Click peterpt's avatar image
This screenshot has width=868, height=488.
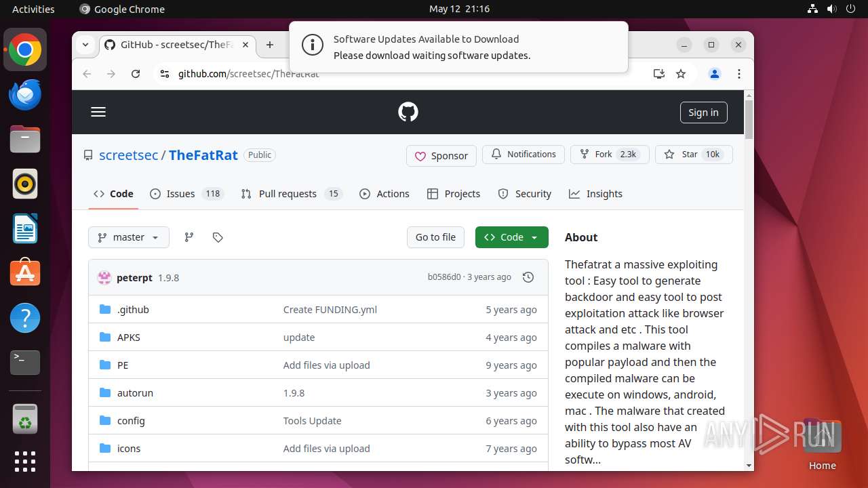[104, 277]
